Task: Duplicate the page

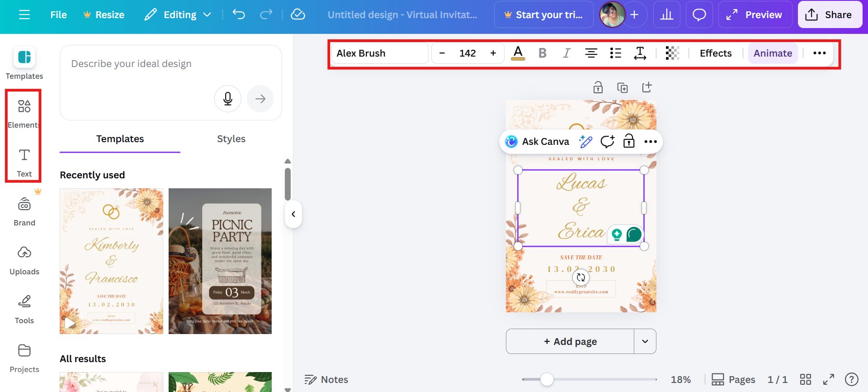Action: pyautogui.click(x=623, y=87)
